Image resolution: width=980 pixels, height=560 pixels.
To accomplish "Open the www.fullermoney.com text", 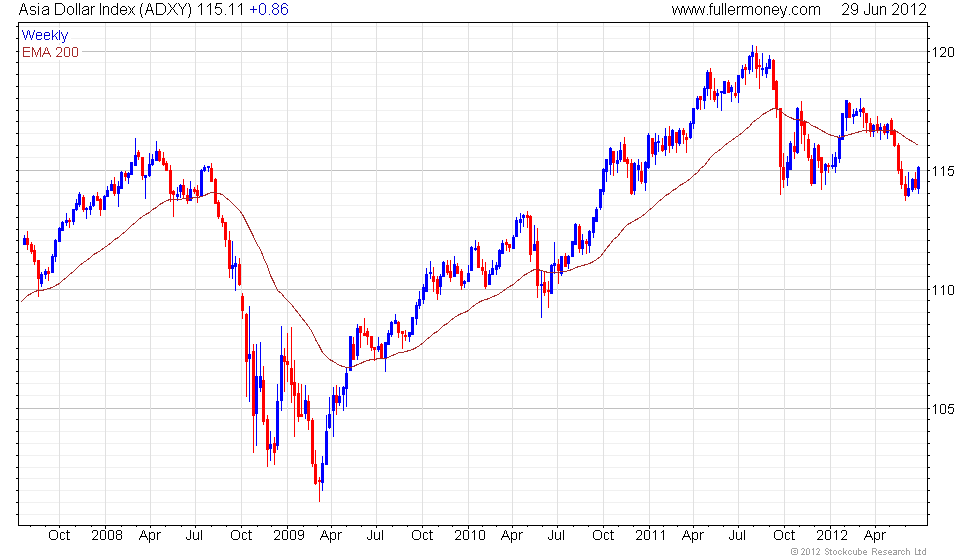I will 746,9.
